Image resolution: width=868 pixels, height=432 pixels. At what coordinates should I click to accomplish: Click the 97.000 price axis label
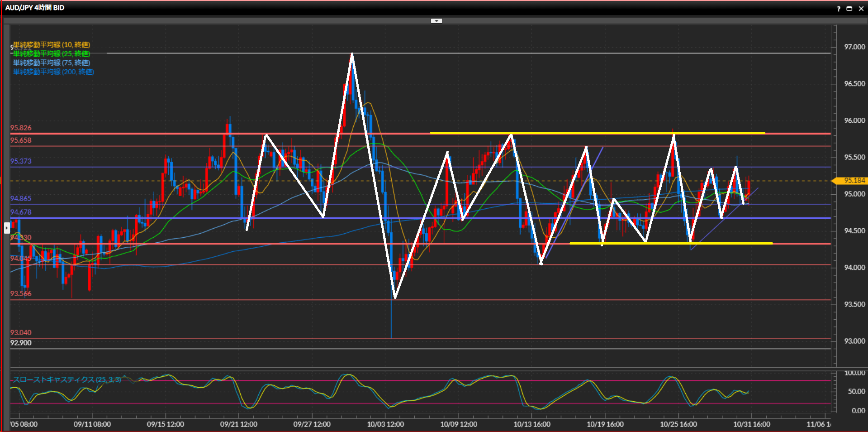pyautogui.click(x=854, y=47)
